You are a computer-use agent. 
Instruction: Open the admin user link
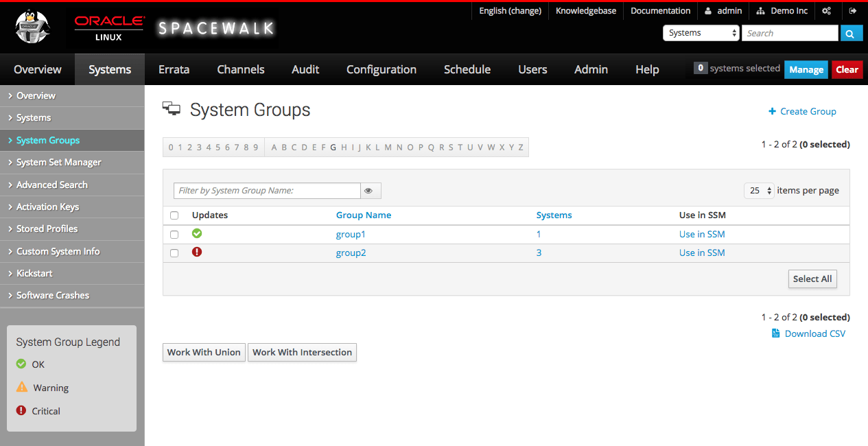[723, 11]
